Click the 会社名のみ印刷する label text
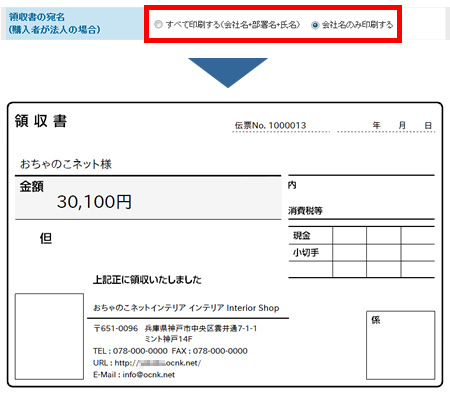 coord(357,25)
